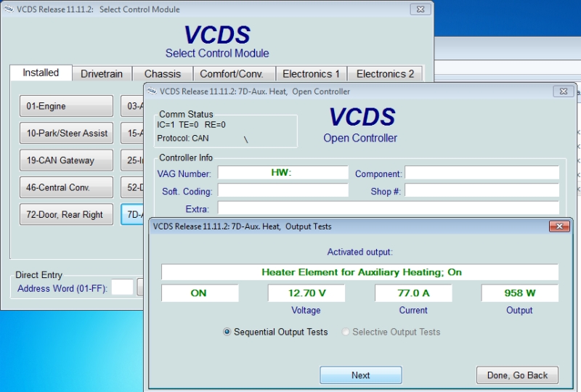The image size is (581, 392).
Task: Open the 10-Park/Steer Assist module
Action: coord(66,133)
